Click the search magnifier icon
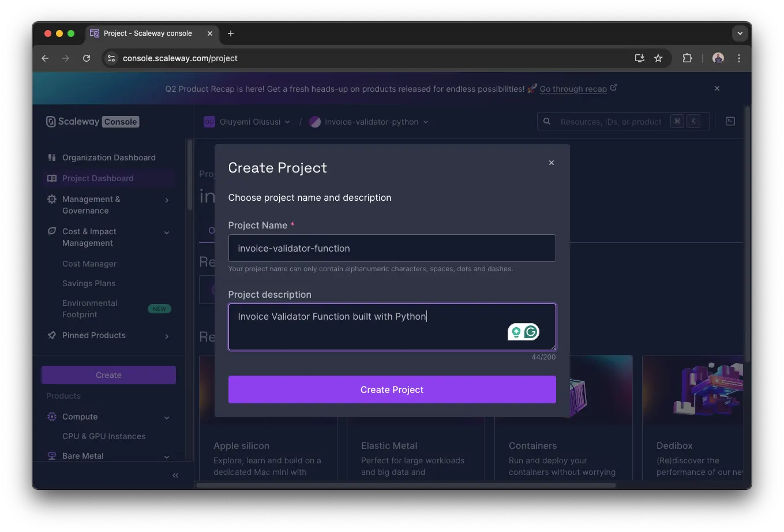This screenshot has height=532, width=784. (547, 121)
